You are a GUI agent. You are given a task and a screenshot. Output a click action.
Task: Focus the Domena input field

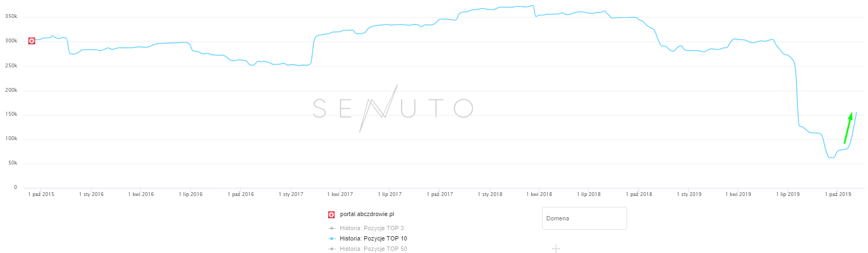tap(584, 218)
